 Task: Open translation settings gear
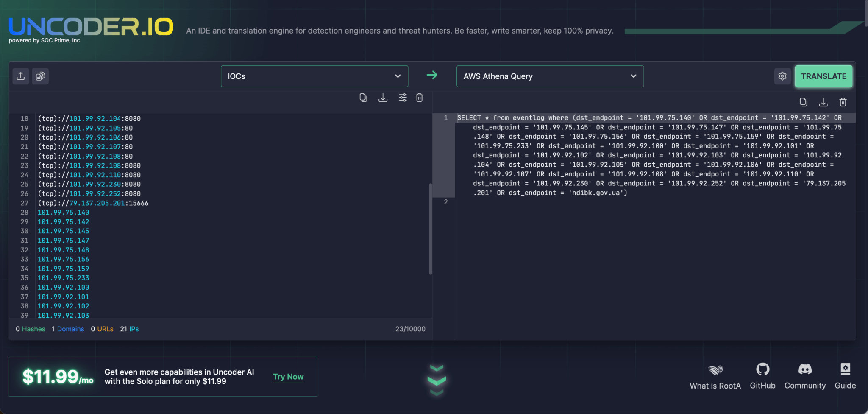point(782,76)
